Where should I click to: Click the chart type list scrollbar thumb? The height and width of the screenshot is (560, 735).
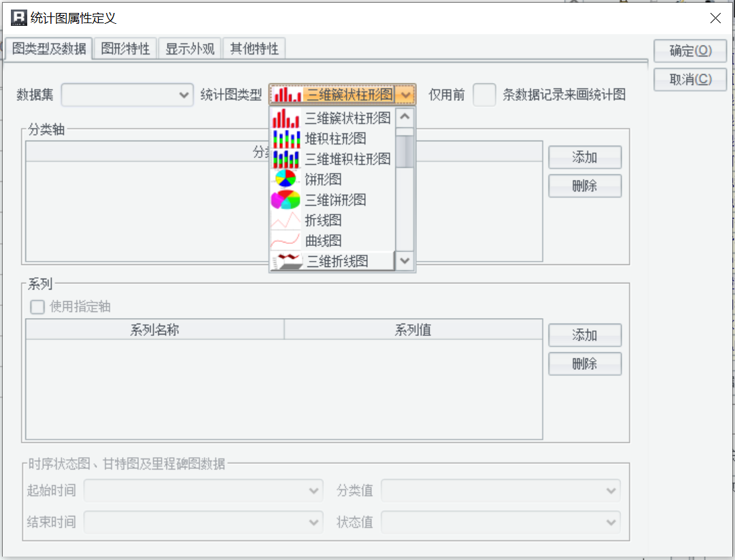[x=405, y=151]
